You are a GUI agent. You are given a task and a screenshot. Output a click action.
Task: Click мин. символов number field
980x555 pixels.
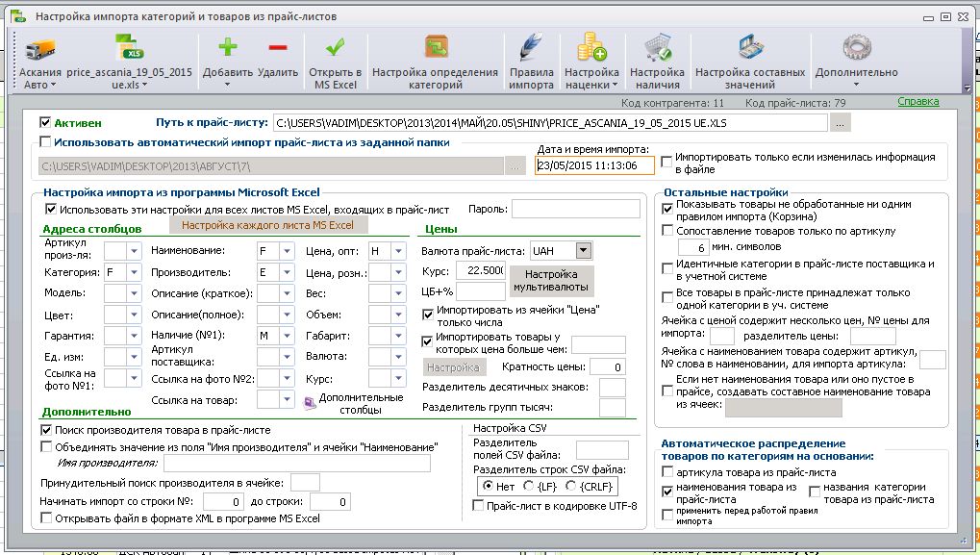pyautogui.click(x=693, y=247)
